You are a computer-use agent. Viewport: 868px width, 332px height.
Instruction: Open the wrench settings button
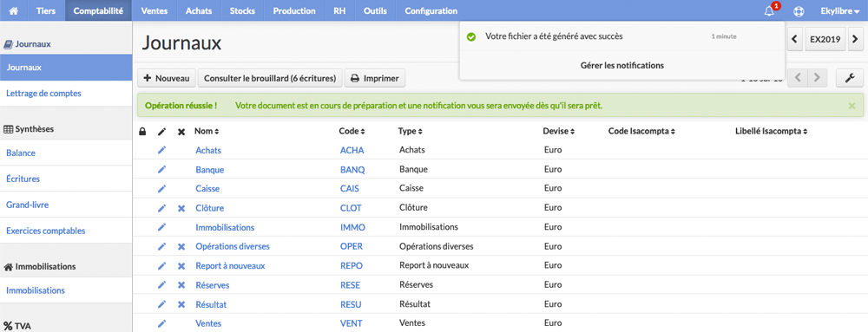[x=850, y=78]
